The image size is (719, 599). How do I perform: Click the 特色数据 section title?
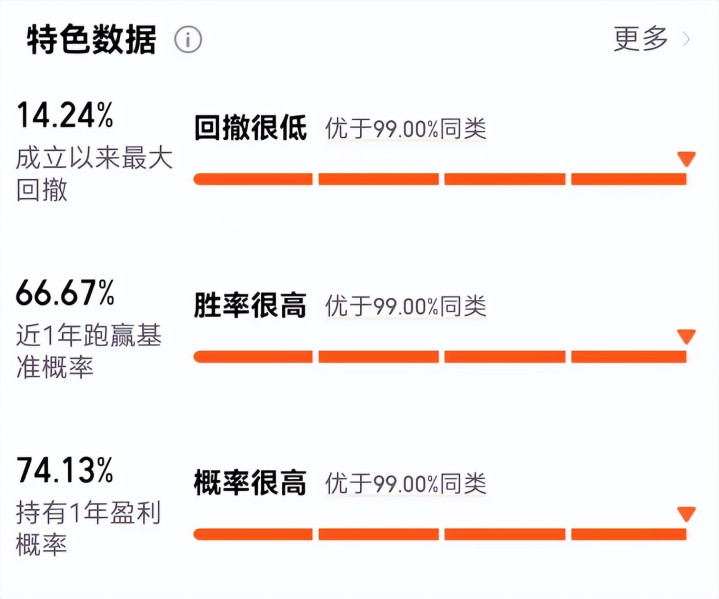coord(91,40)
